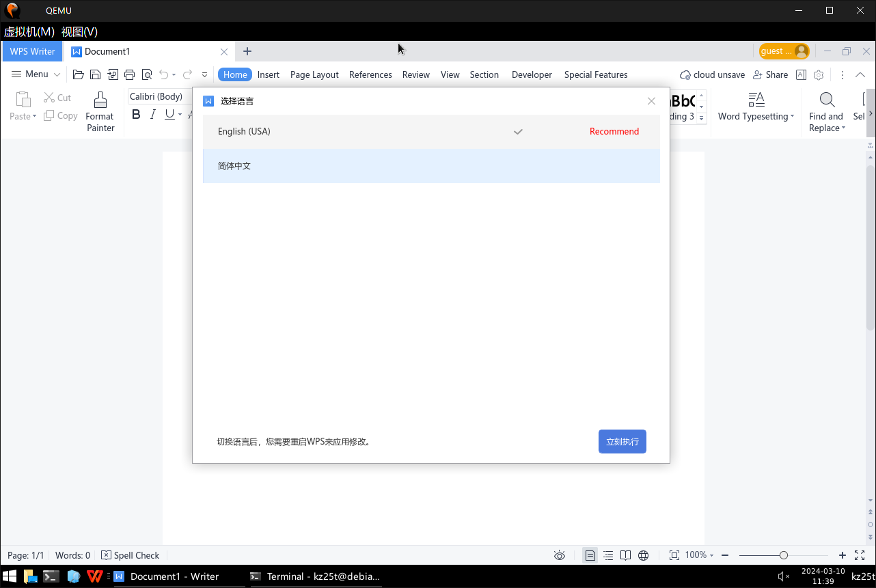
Task: Open the Insert ribbon tab
Action: pos(269,74)
